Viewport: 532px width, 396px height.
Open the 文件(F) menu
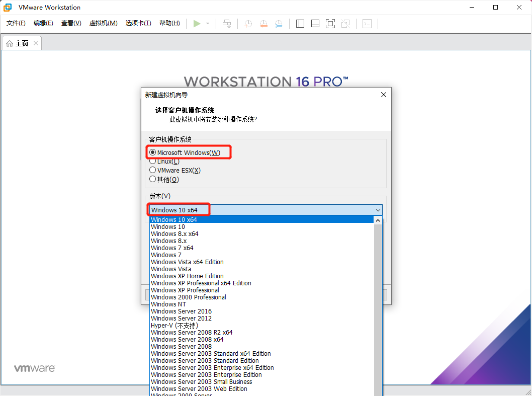pyautogui.click(x=16, y=23)
